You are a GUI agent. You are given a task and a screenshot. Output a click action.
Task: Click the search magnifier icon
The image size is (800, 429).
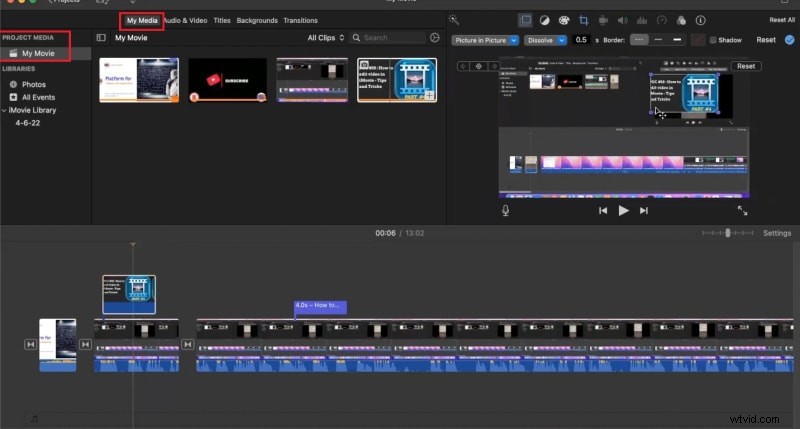coord(356,38)
